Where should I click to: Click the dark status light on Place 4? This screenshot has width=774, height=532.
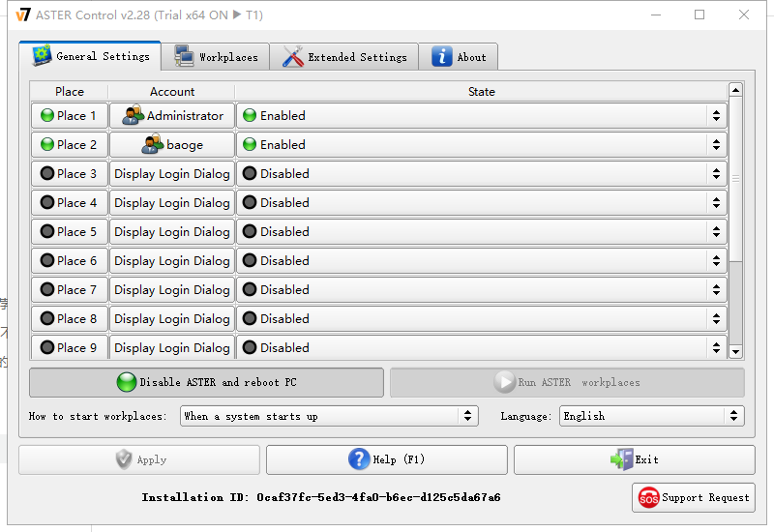point(47,202)
